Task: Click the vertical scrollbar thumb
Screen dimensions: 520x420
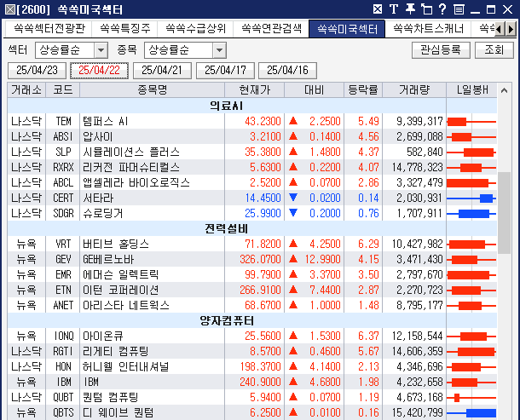Action: click(504, 212)
